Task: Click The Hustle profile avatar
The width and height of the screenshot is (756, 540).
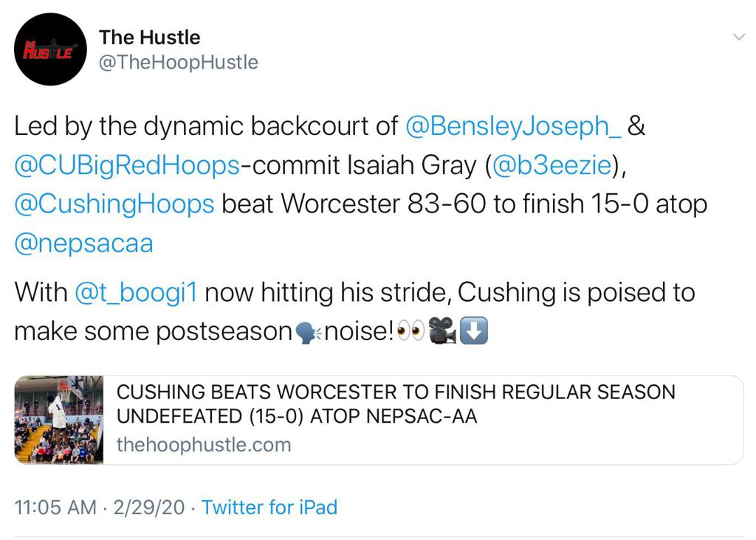Action: 51,49
